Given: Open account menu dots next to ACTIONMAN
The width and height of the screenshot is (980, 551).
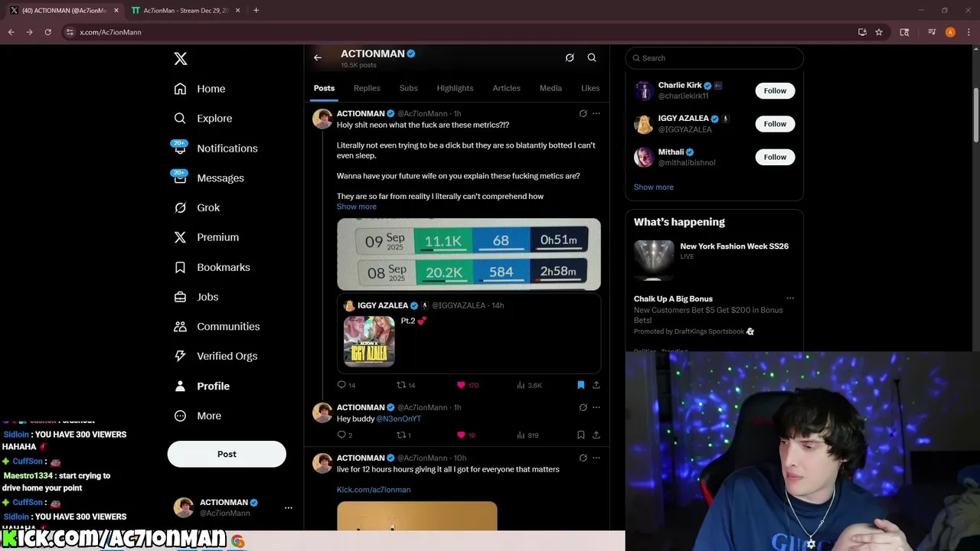Looking at the screenshot, I should (289, 507).
